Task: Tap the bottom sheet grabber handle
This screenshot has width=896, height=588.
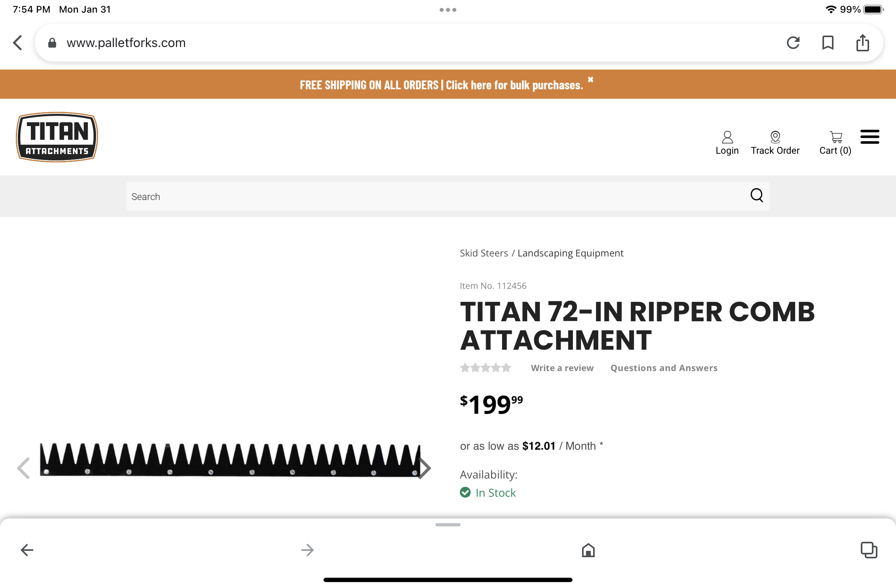Action: pyautogui.click(x=448, y=525)
